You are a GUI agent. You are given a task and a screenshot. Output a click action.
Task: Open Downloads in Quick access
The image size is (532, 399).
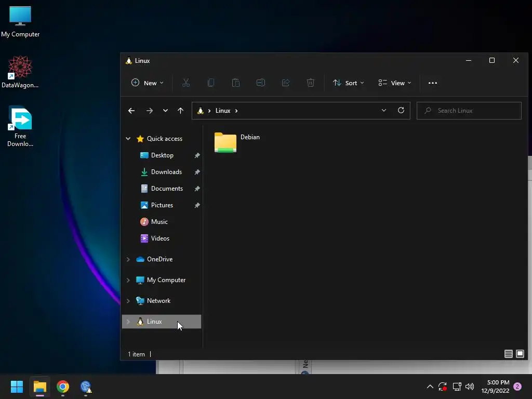[x=166, y=171]
